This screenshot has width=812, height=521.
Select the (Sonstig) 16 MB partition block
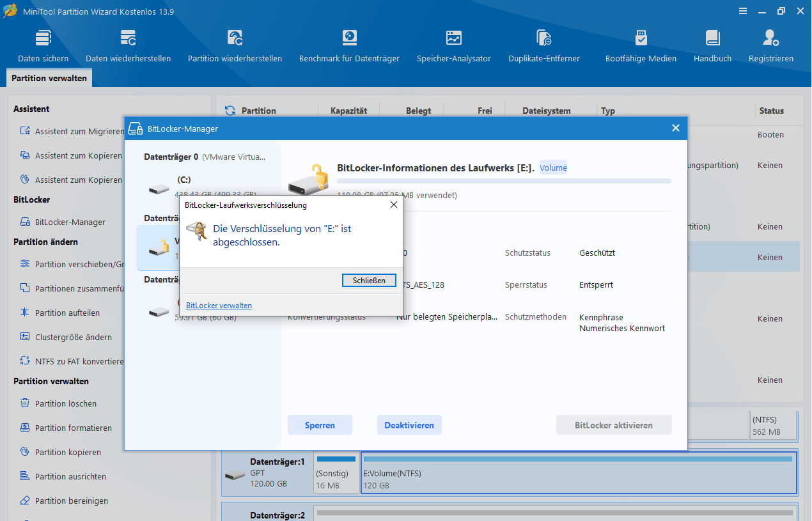coord(336,473)
